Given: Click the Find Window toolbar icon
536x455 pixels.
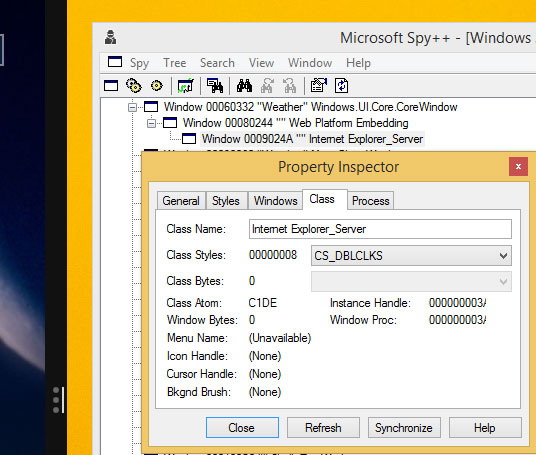Looking at the screenshot, I should (215, 85).
